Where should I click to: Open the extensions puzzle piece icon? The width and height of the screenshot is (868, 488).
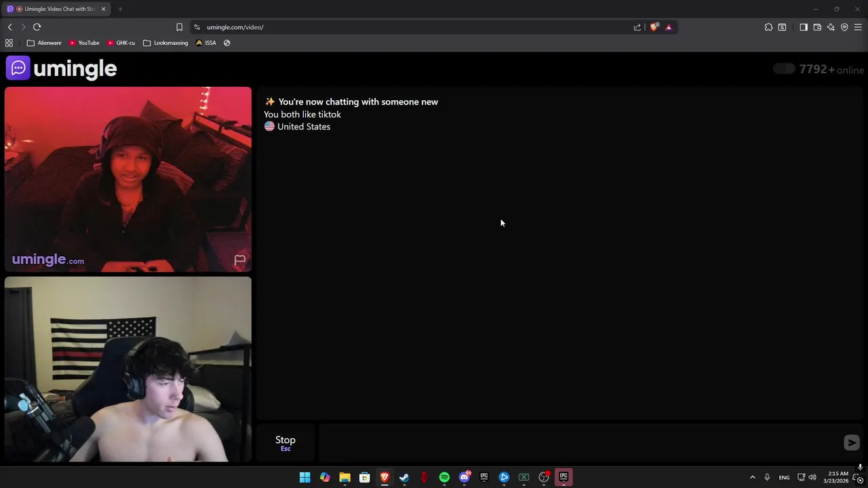click(768, 27)
